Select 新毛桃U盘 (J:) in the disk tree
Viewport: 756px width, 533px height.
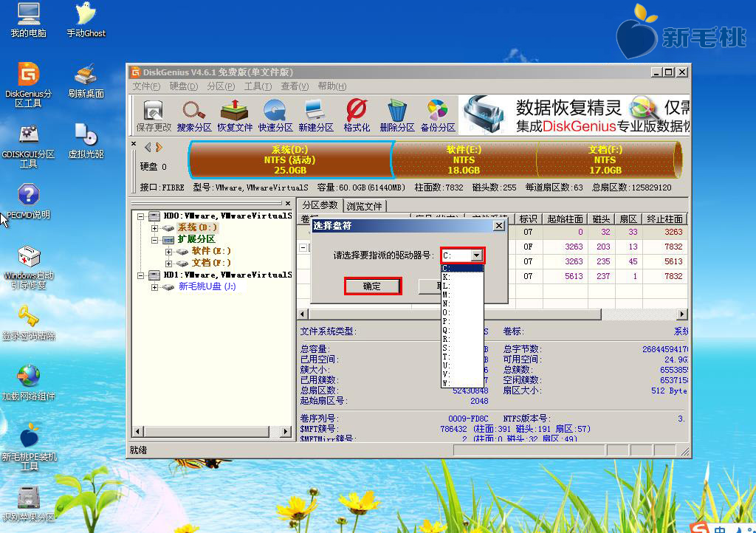point(207,286)
